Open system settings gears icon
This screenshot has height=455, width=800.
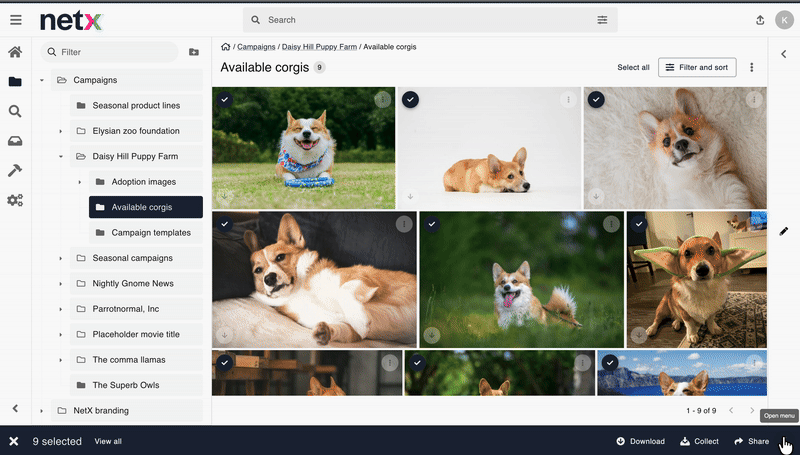pyautogui.click(x=15, y=200)
